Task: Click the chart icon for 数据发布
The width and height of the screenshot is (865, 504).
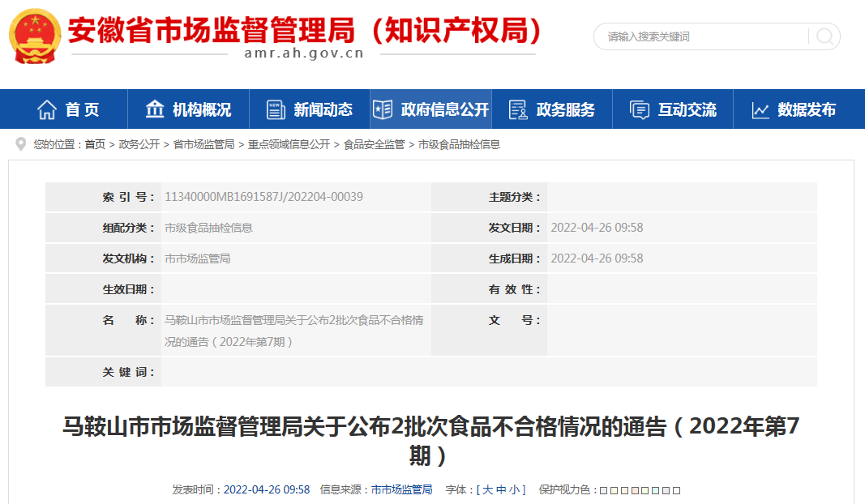Action: 760,109
